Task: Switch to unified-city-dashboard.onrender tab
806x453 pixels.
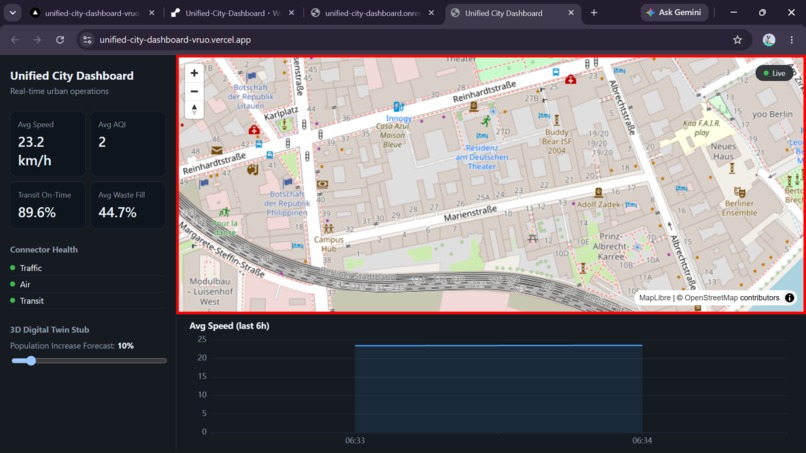Action: coord(372,13)
